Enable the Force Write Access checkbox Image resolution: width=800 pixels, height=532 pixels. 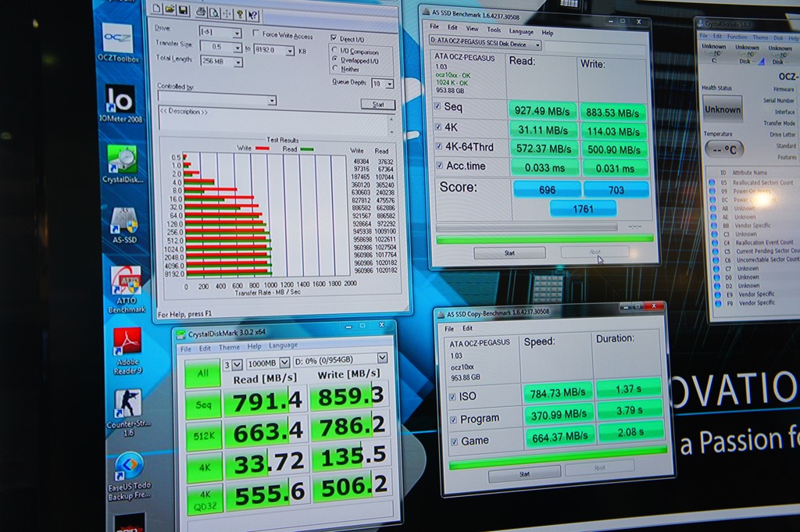[x=256, y=33]
